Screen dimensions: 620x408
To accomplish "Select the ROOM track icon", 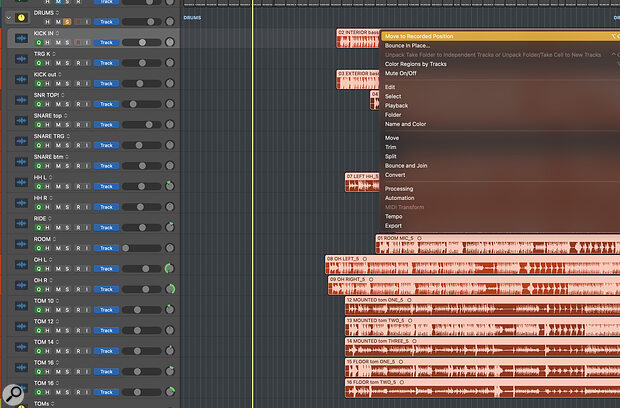I will click(21, 244).
